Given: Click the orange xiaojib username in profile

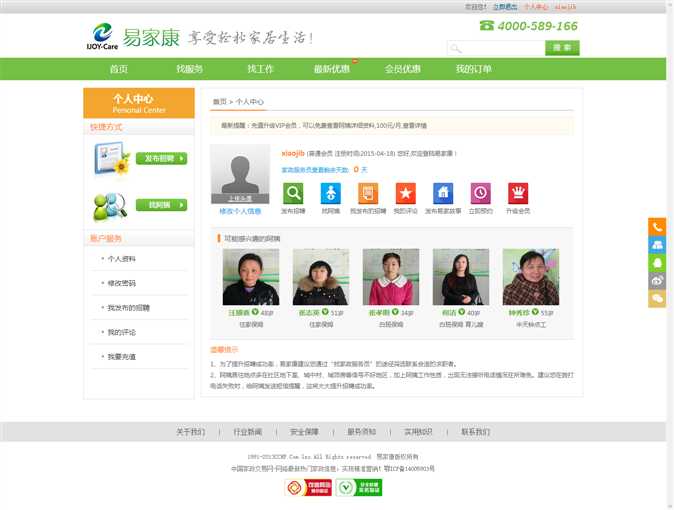Looking at the screenshot, I should 293,153.
